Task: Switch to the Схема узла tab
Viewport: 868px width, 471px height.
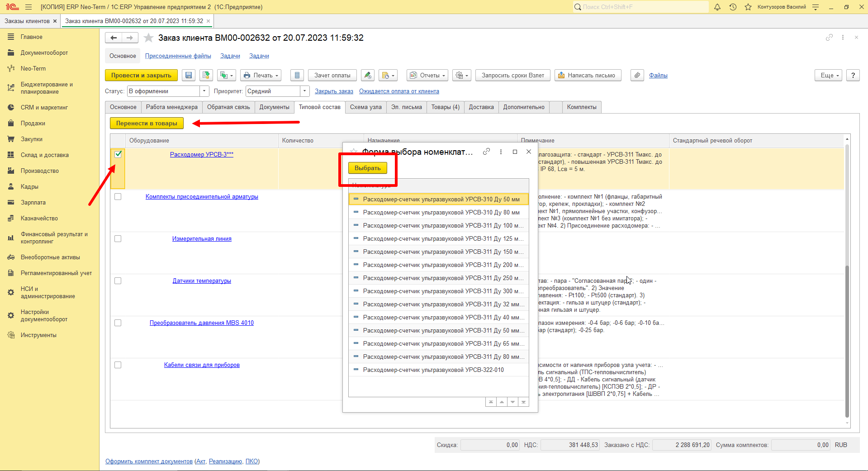Action: (365, 107)
